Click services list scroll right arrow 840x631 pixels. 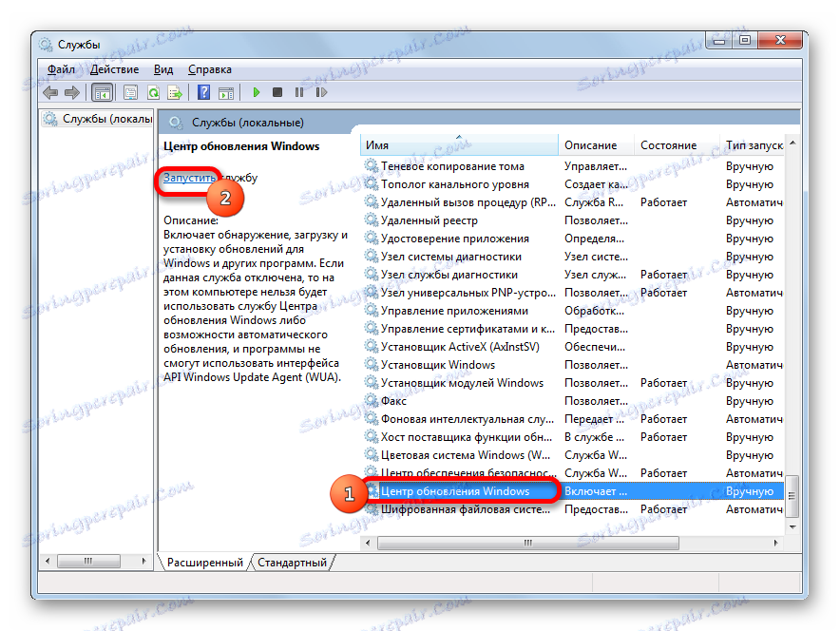coord(775,544)
